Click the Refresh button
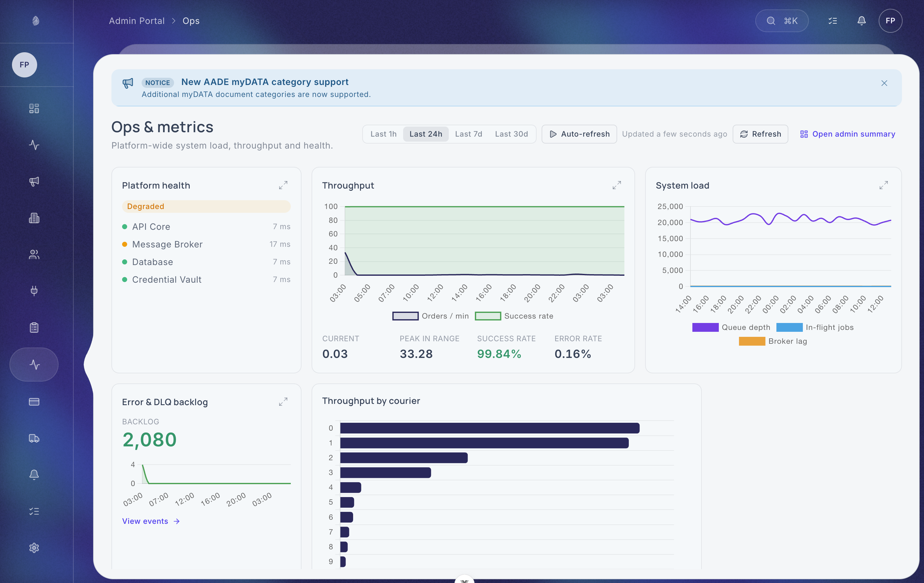The width and height of the screenshot is (924, 583). [760, 134]
